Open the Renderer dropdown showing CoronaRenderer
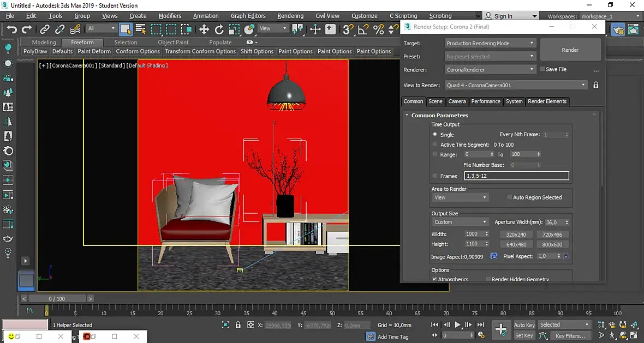The width and height of the screenshot is (644, 343). pos(490,70)
